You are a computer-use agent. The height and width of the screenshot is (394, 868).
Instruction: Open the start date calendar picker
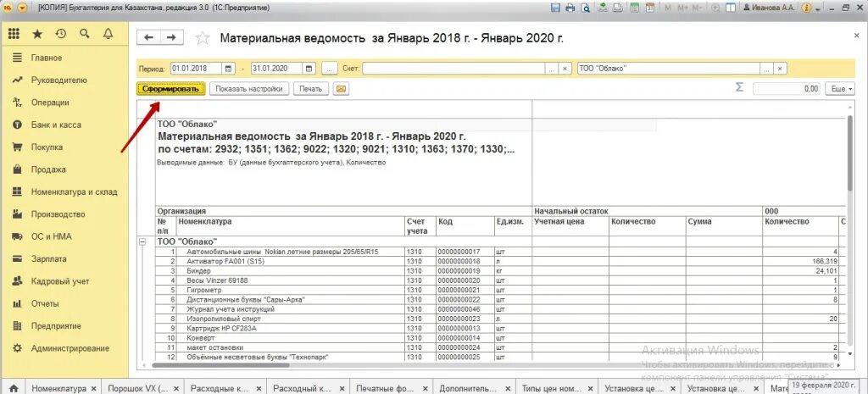pos(229,69)
